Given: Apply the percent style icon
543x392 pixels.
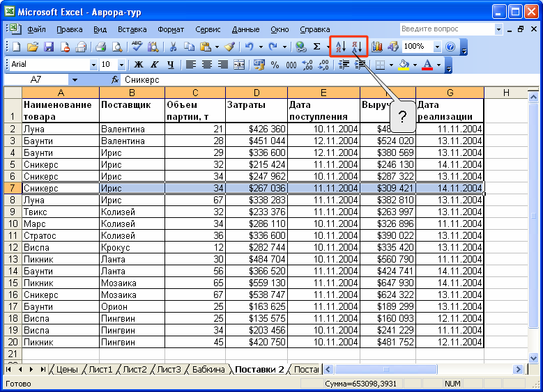Looking at the screenshot, I should 275,64.
